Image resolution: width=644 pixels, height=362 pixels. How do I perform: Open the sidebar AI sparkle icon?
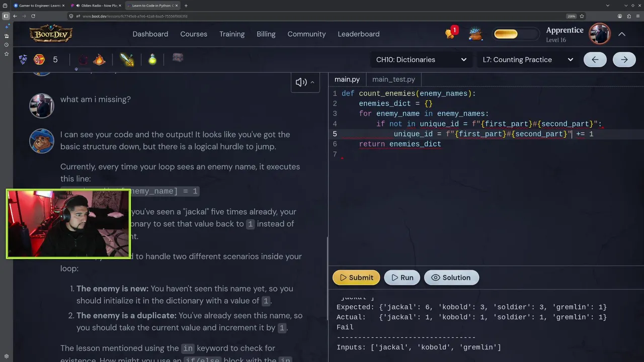[6, 26]
